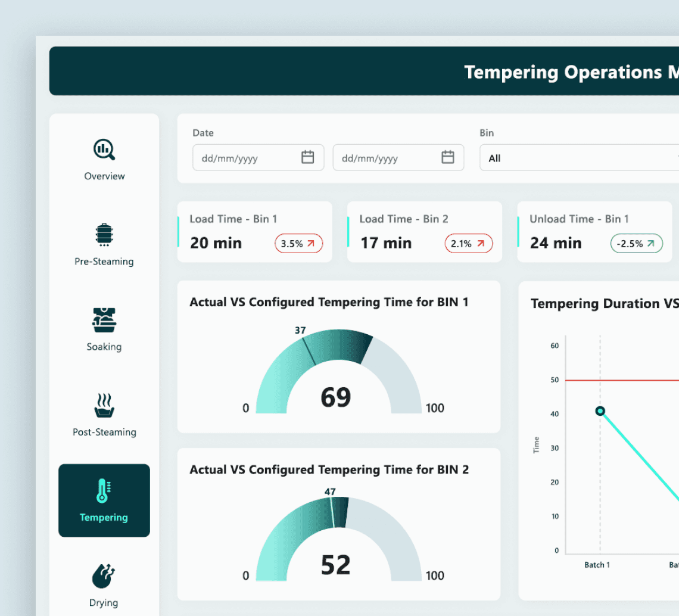Click Actual VS Configured BIN 2 title
The width and height of the screenshot is (679, 616).
329,469
